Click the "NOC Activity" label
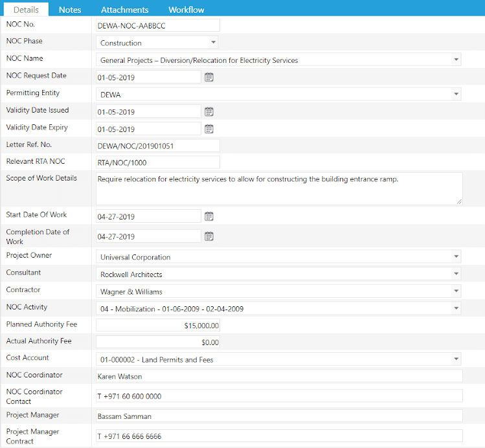The image size is (485, 448). 27,307
